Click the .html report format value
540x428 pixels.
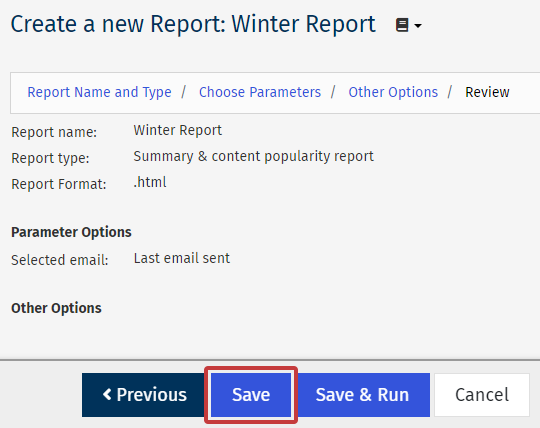coord(150,182)
